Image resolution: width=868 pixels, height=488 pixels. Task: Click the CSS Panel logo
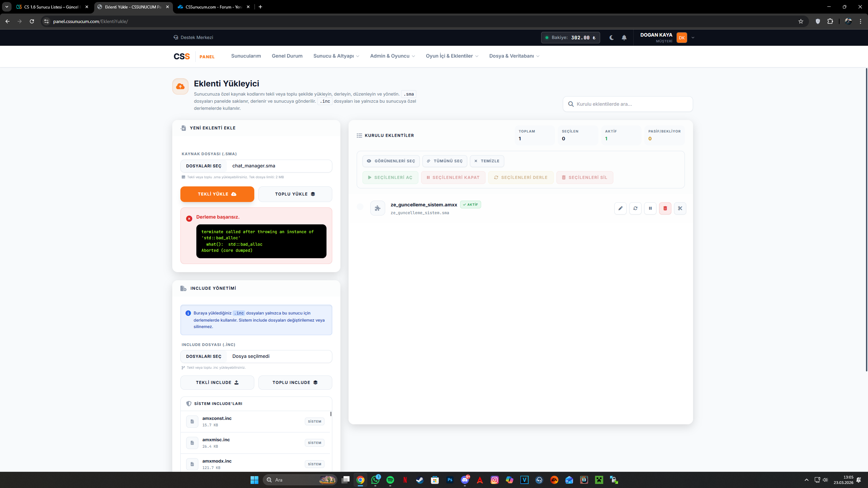tap(194, 56)
